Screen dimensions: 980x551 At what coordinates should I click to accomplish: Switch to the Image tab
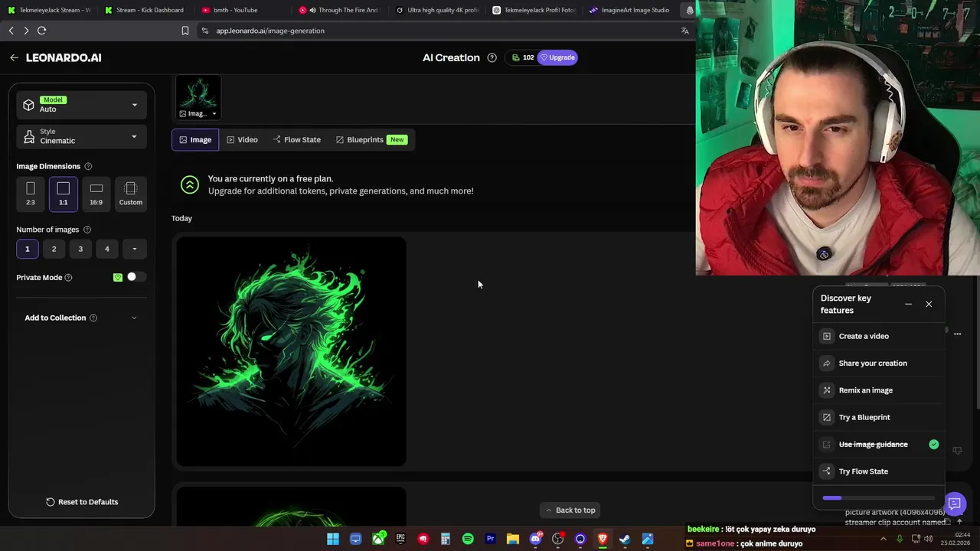(x=195, y=140)
